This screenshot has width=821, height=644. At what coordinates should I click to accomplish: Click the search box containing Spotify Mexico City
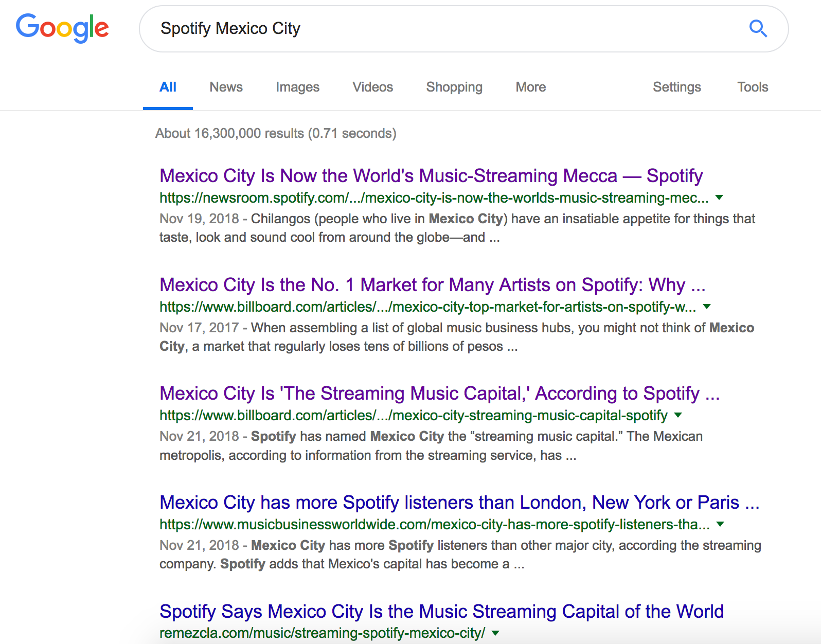pyautogui.click(x=463, y=29)
